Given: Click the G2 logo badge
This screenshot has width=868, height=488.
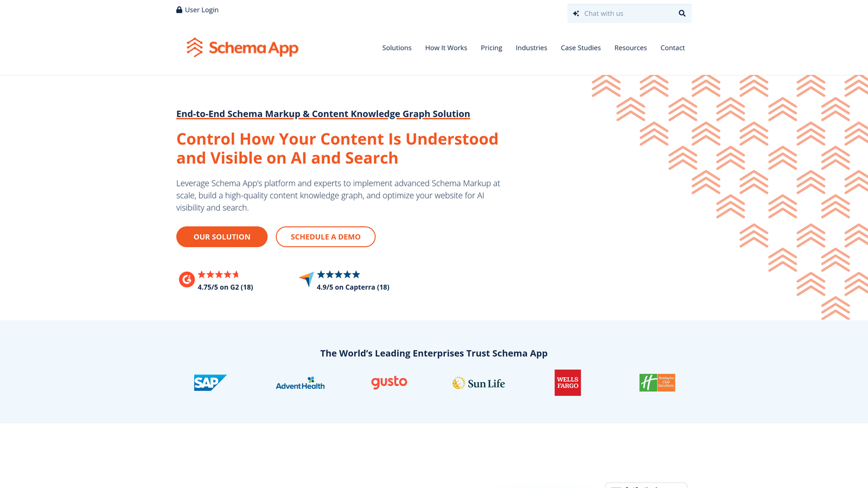Looking at the screenshot, I should tap(187, 279).
